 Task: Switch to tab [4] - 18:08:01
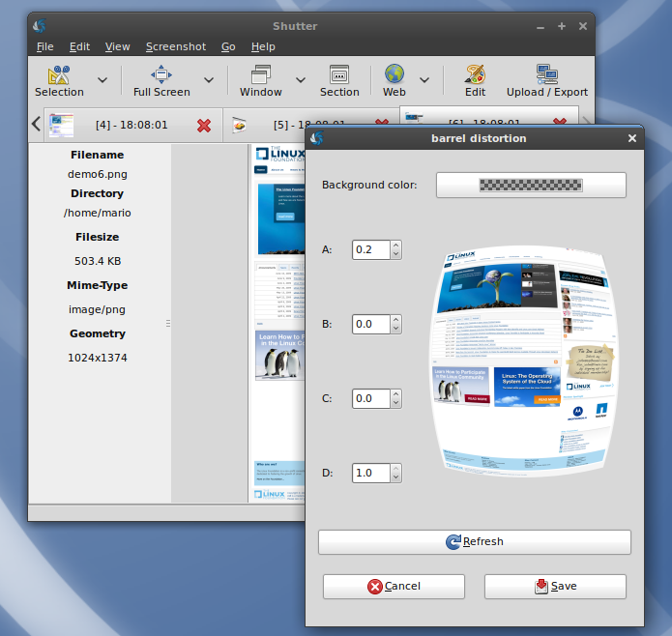click(x=131, y=125)
